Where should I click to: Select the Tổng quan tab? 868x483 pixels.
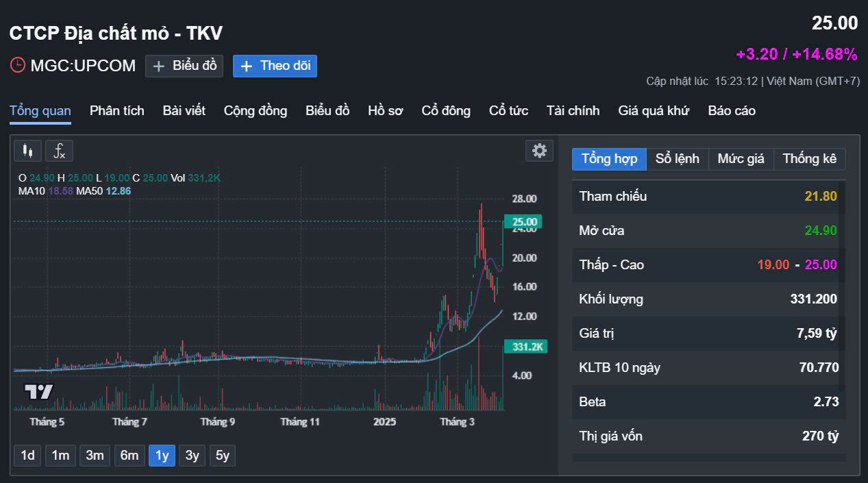(x=40, y=110)
